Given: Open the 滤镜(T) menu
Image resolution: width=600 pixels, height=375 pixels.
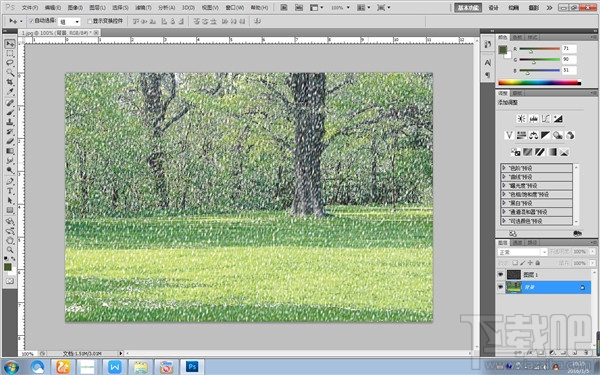Looking at the screenshot, I should tap(143, 8).
